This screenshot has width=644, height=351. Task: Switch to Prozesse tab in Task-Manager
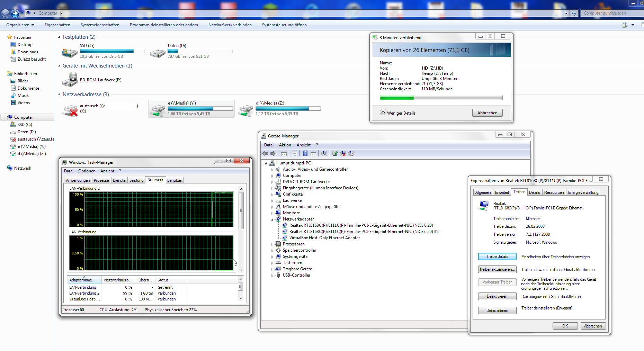point(101,180)
